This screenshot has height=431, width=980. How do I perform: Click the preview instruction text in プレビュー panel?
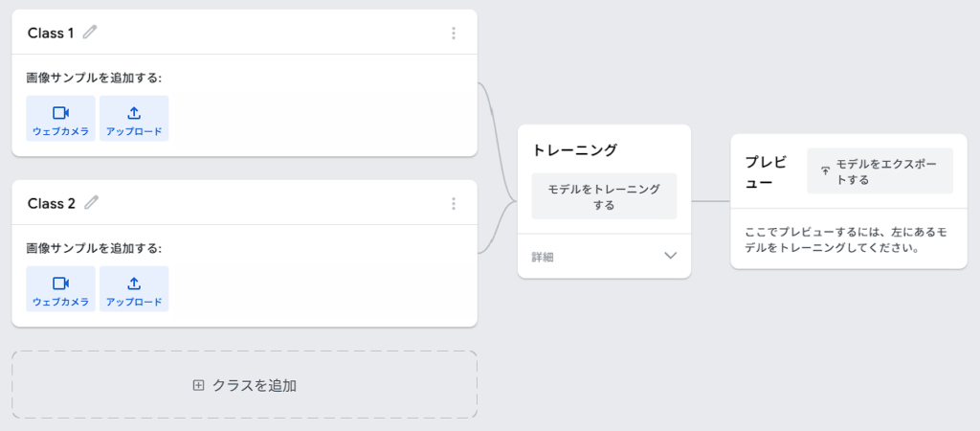tap(846, 240)
